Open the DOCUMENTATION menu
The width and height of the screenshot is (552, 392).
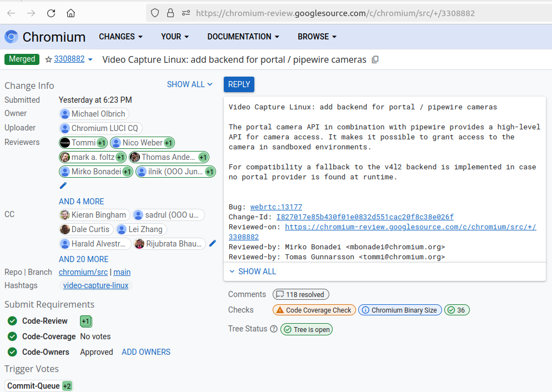click(x=243, y=37)
